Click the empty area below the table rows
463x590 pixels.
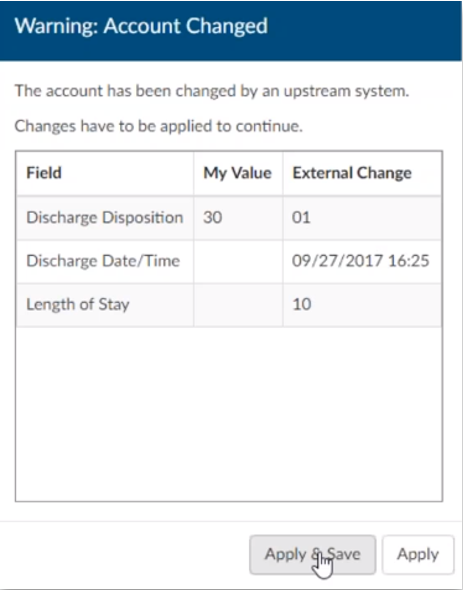click(229, 414)
